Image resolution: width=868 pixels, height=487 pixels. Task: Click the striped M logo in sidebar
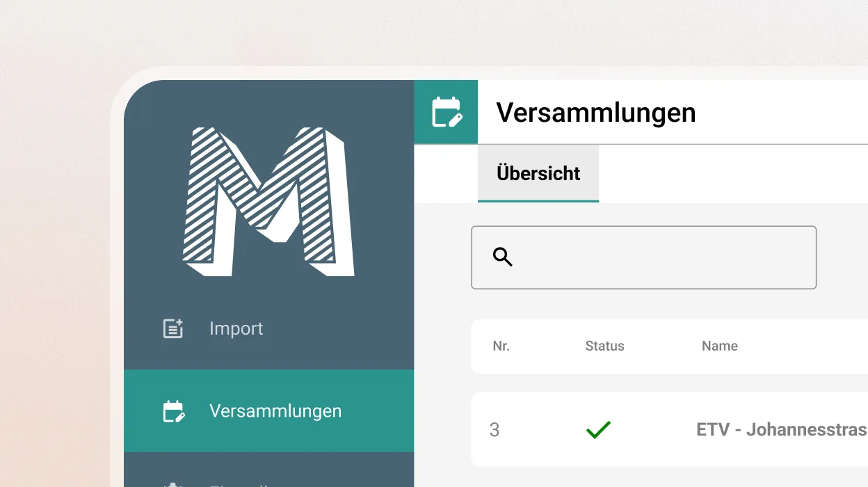coord(268,202)
